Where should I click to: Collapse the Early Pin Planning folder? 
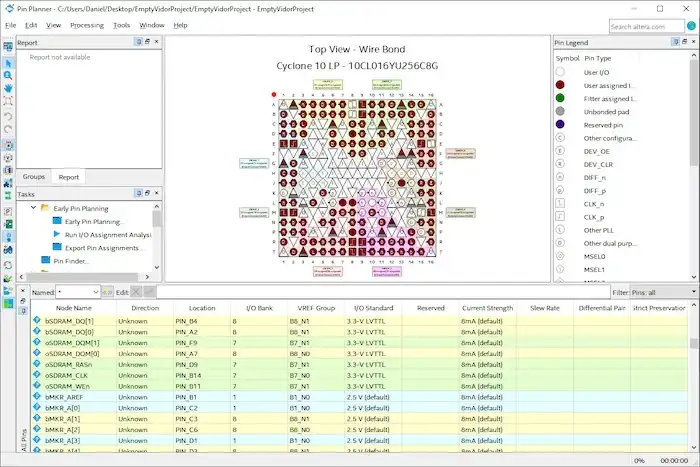[33, 208]
